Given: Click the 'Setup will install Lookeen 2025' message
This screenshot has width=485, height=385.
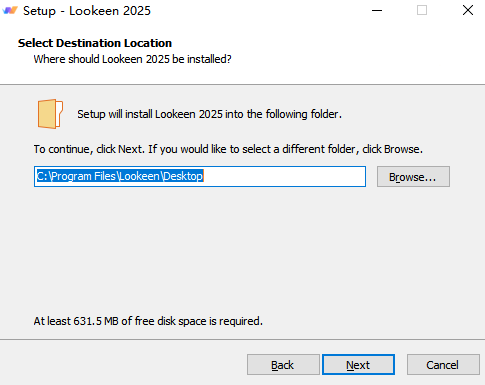Looking at the screenshot, I should (x=209, y=114).
